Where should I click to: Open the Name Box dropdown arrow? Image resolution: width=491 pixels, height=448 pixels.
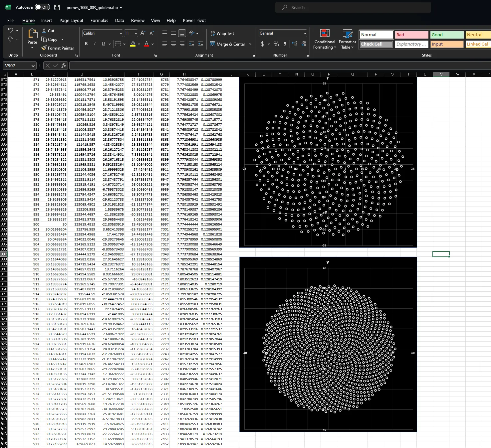point(33,66)
